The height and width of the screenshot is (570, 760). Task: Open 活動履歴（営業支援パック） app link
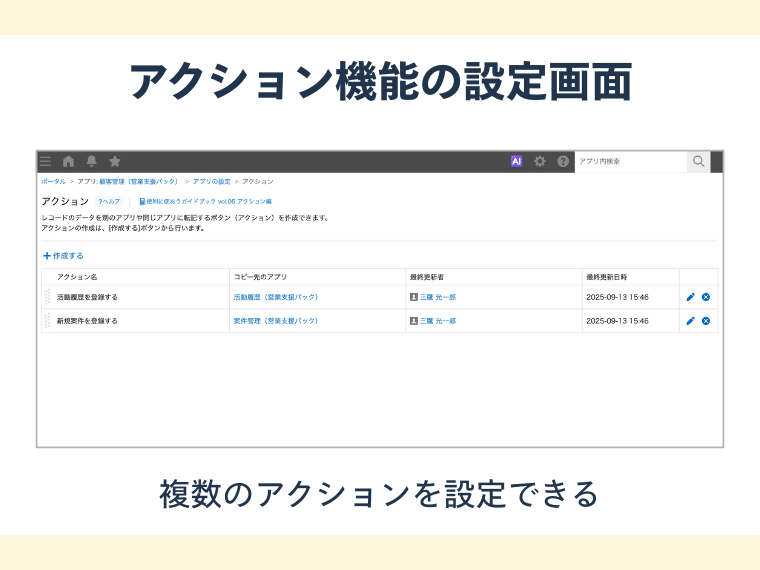coord(275,297)
